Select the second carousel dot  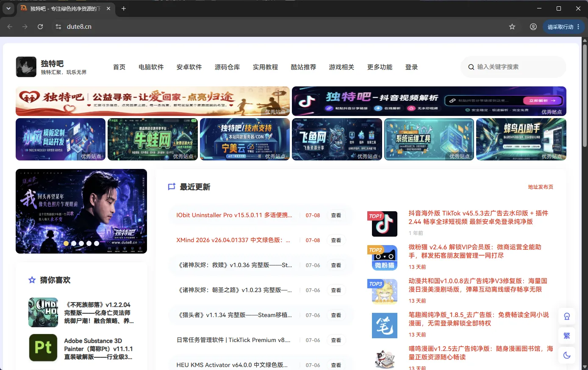pos(74,243)
